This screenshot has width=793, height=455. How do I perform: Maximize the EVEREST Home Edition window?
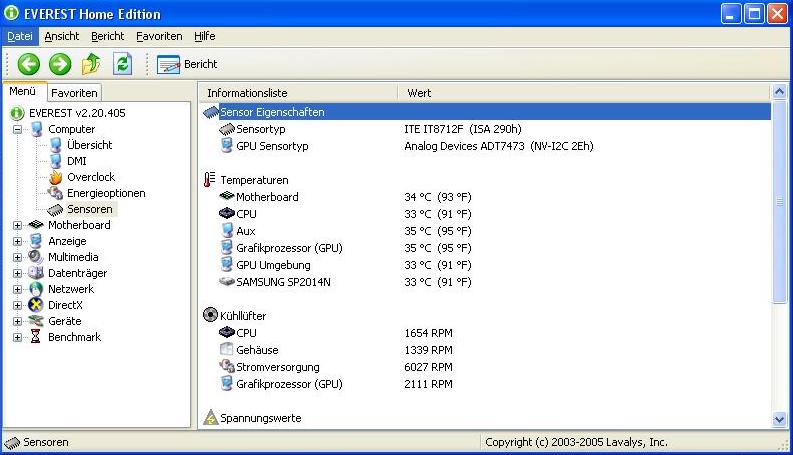754,14
